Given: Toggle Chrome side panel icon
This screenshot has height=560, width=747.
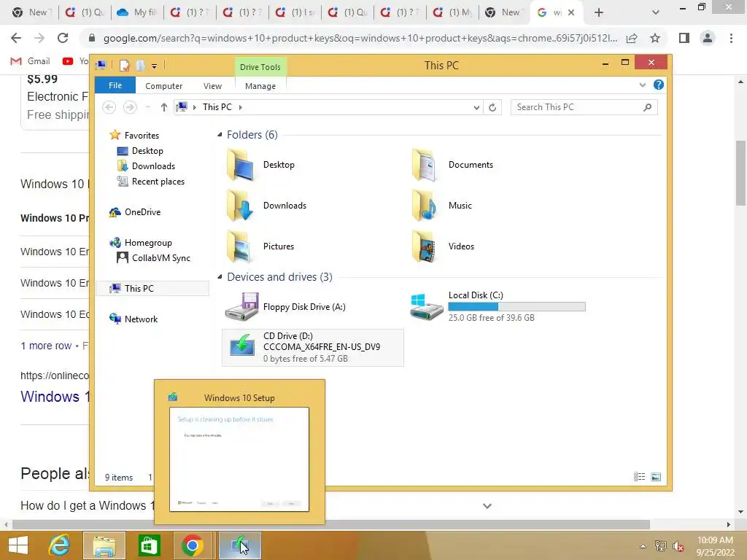Looking at the screenshot, I should pos(684,38).
